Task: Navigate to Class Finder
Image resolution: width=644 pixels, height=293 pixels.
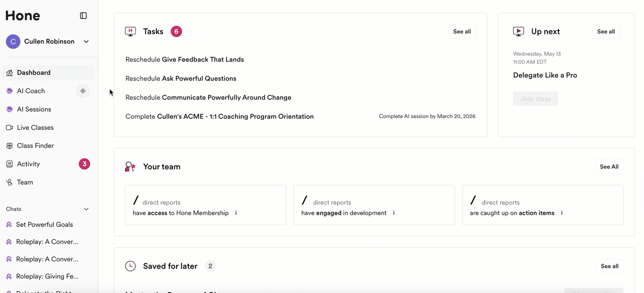Action: pos(35,146)
